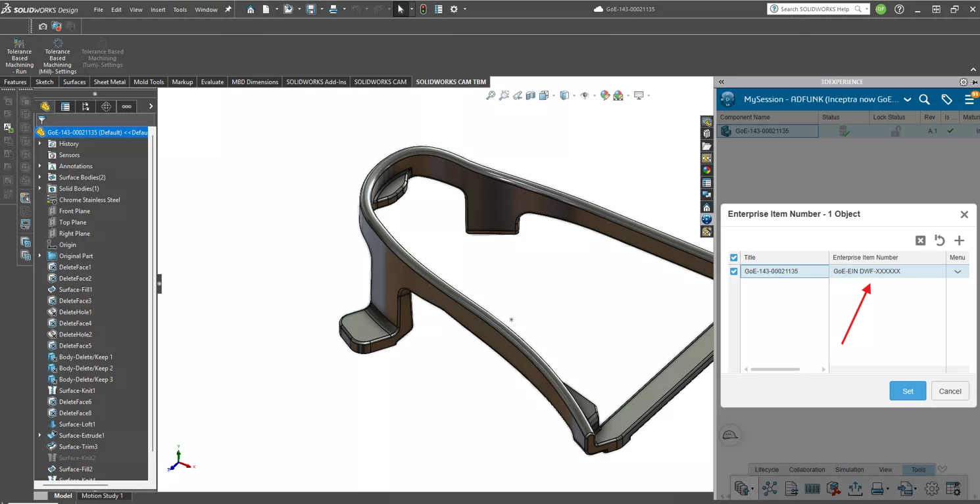The height and width of the screenshot is (504, 980).
Task: Select the FeatureManager design tree tab icon
Action: pyautogui.click(x=45, y=106)
